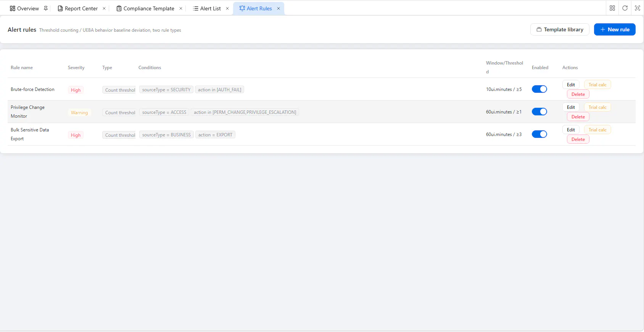This screenshot has width=644, height=332.
Task: Edit the Bulk Sensitive Data Export rule
Action: (x=571, y=130)
